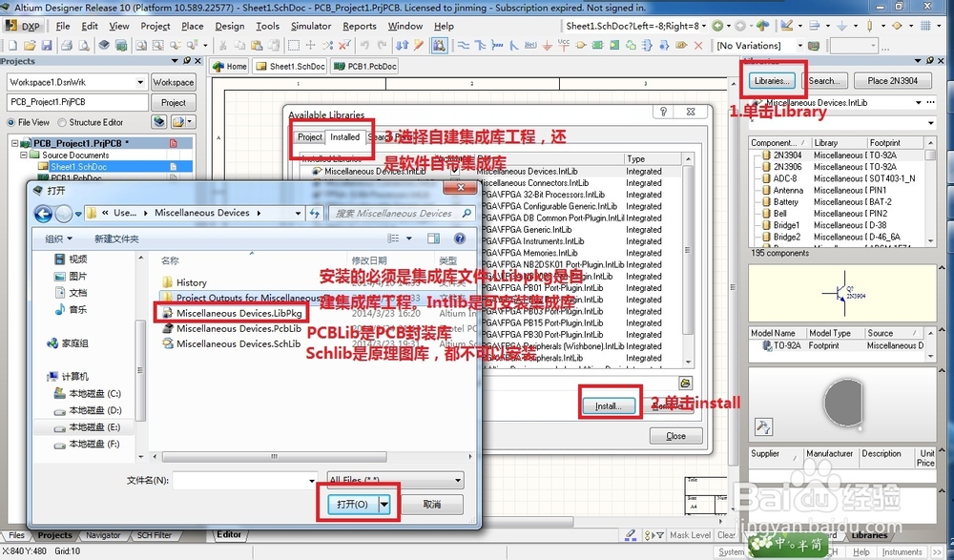This screenshot has height=560, width=954.
Task: Click the Paste clipboard icon
Action: click(x=257, y=46)
